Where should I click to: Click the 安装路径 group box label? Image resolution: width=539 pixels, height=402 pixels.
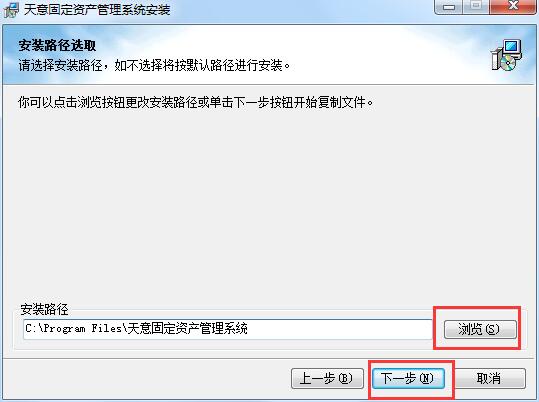click(x=44, y=309)
